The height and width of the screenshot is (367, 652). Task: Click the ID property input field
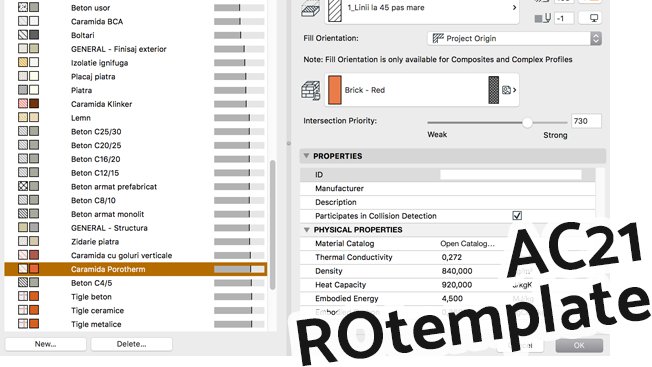(x=511, y=175)
